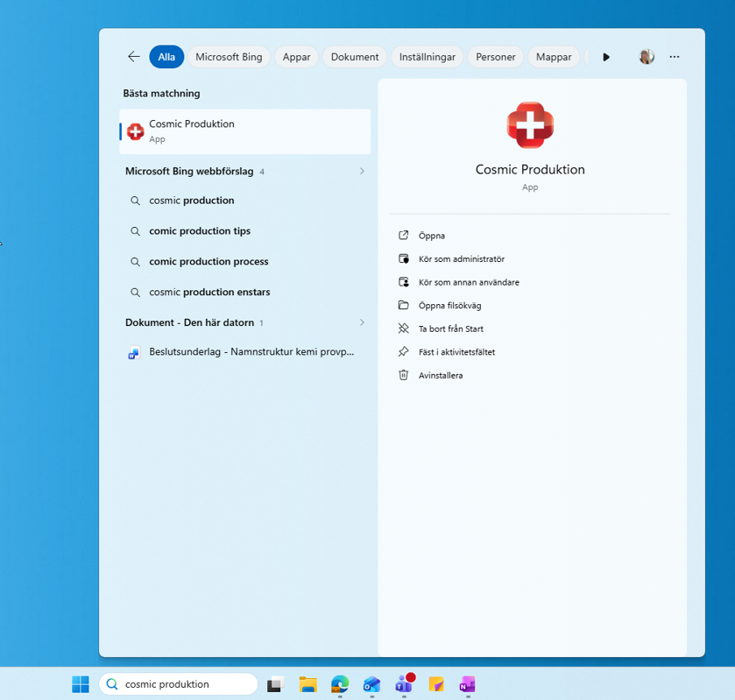
Task: Show more filter categories with play arrow
Action: pyautogui.click(x=606, y=57)
